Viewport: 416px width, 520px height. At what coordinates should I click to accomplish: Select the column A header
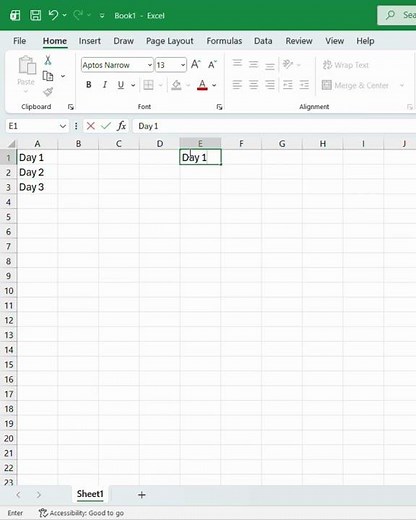37,144
